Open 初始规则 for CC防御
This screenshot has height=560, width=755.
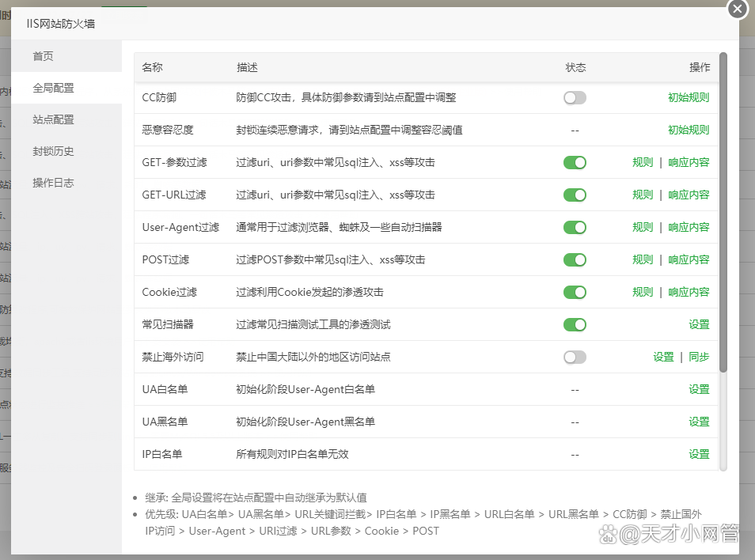(x=688, y=97)
